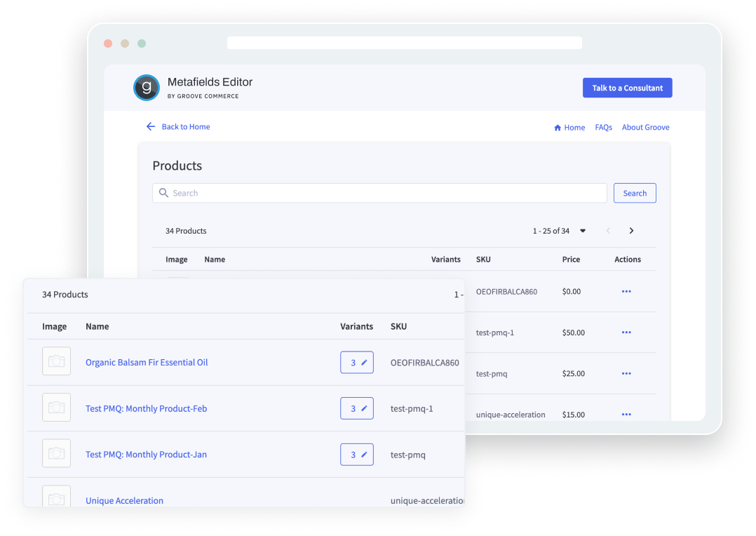This screenshot has width=756, height=536.
Task: Open the FAQs page
Action: tap(603, 127)
